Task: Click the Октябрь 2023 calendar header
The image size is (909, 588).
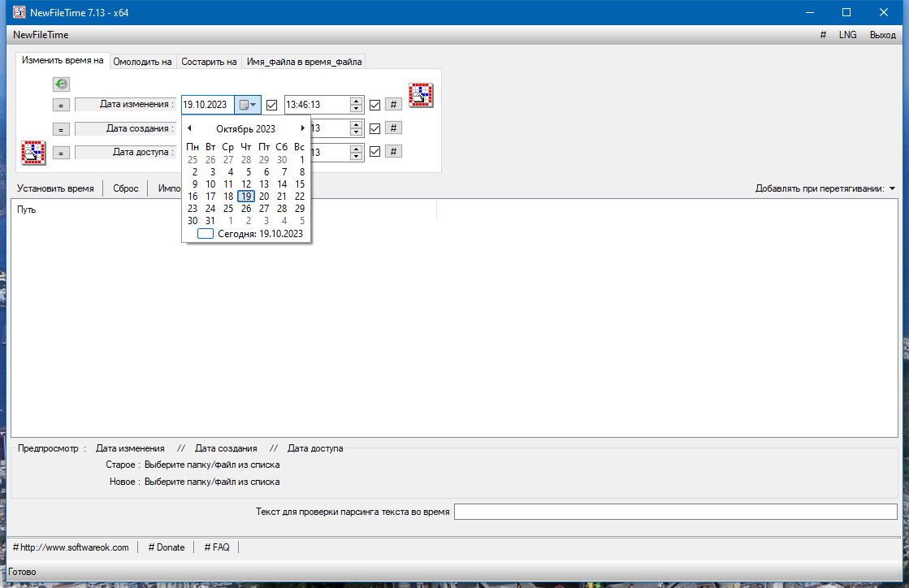Action: (246, 128)
